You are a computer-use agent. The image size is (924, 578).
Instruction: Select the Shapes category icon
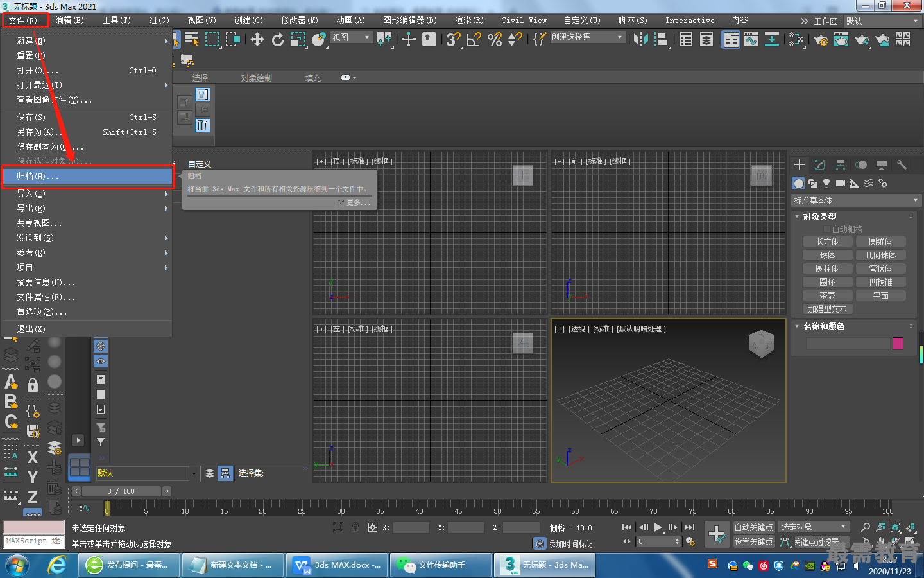(812, 183)
